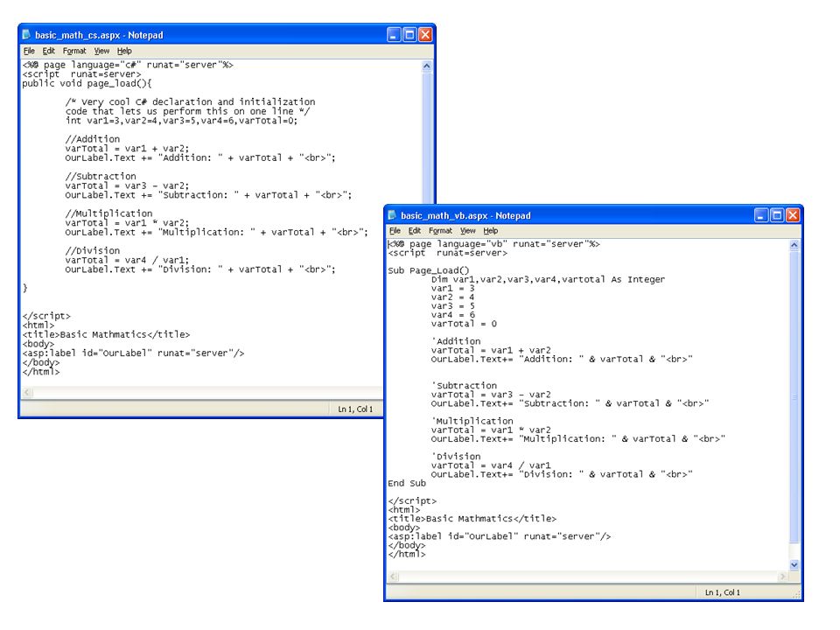Close the basic_math_vb.aspx Notepad window
The height and width of the screenshot is (630, 840).
pyautogui.click(x=793, y=215)
